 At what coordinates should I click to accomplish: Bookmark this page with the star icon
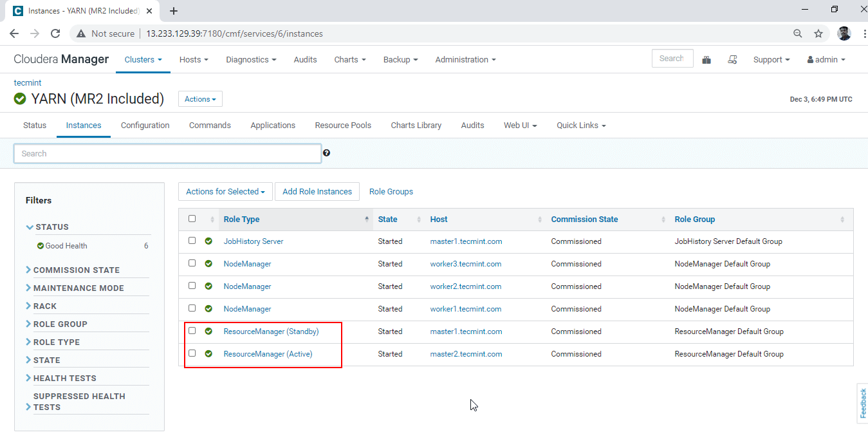[x=818, y=33]
